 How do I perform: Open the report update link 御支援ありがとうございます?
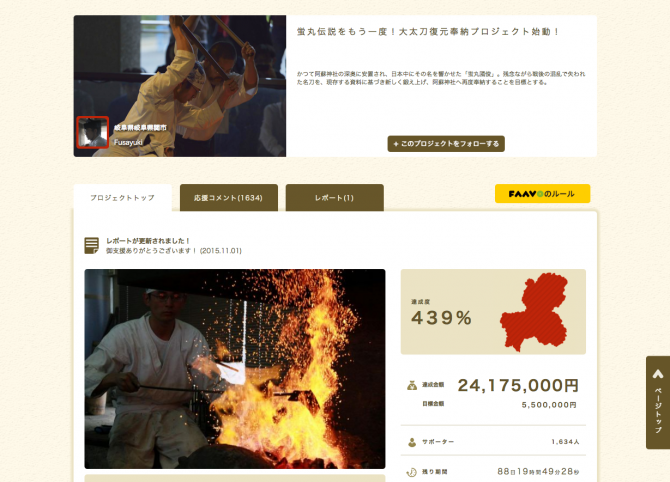(x=173, y=251)
